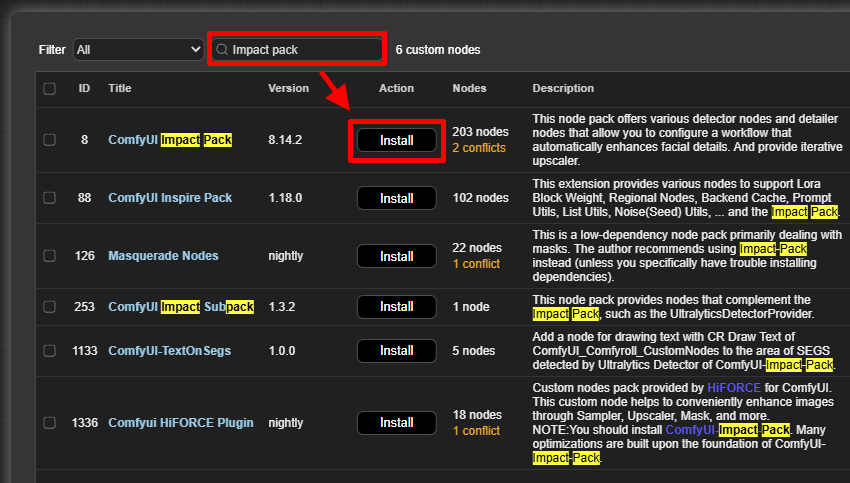Sort by the Nodes column header

point(469,88)
